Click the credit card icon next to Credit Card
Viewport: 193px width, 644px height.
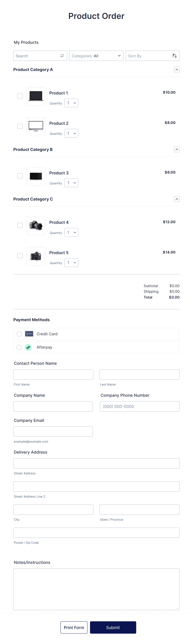pos(29,334)
